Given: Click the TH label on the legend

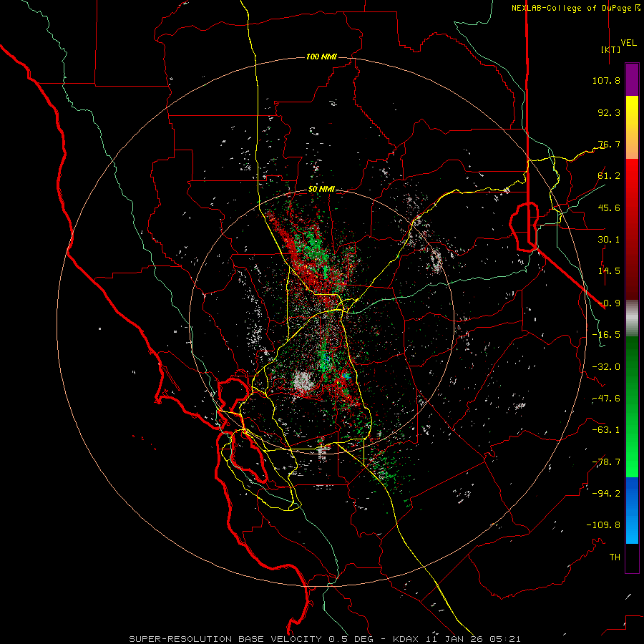Looking at the screenshot, I should point(615,557).
